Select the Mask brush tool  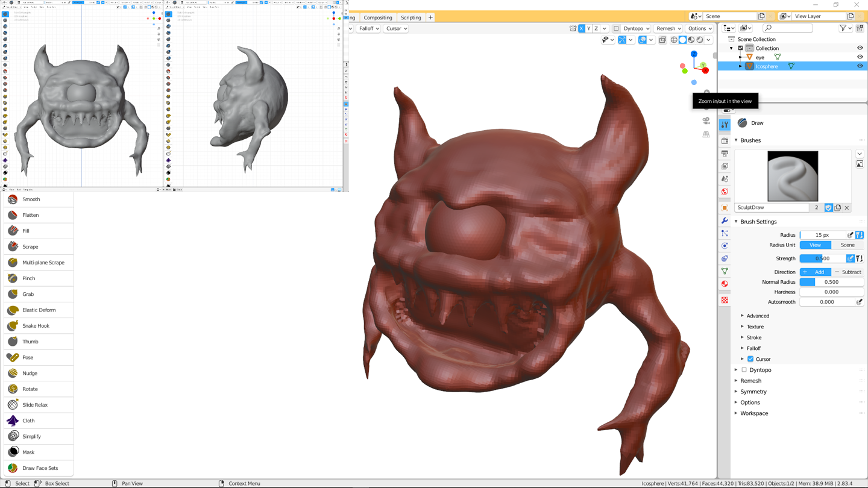click(x=28, y=452)
